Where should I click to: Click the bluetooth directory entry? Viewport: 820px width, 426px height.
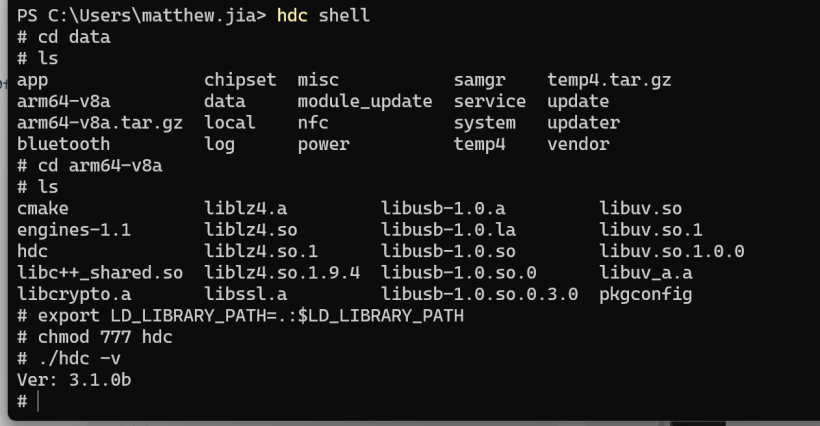pos(63,144)
